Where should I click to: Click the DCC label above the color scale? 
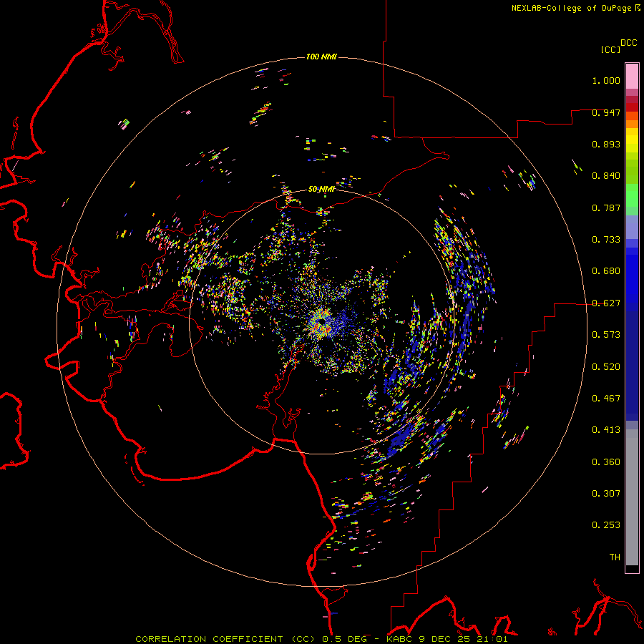(x=629, y=43)
